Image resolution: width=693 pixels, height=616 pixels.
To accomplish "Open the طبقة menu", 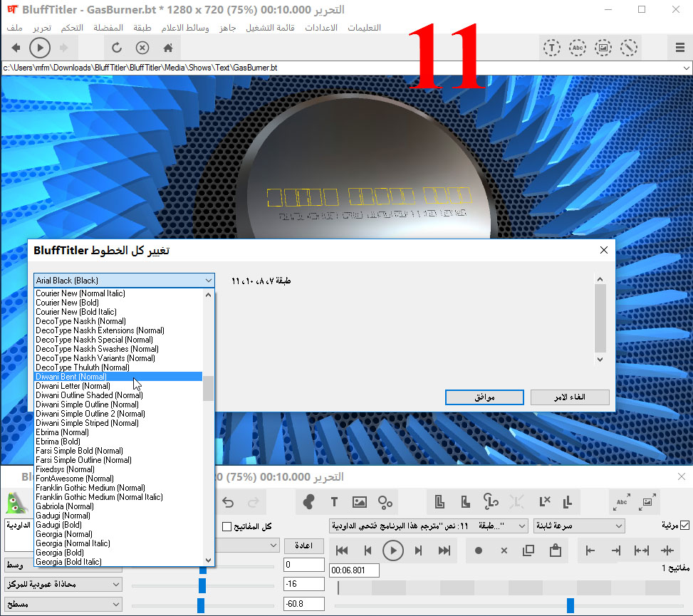I will [x=142, y=28].
